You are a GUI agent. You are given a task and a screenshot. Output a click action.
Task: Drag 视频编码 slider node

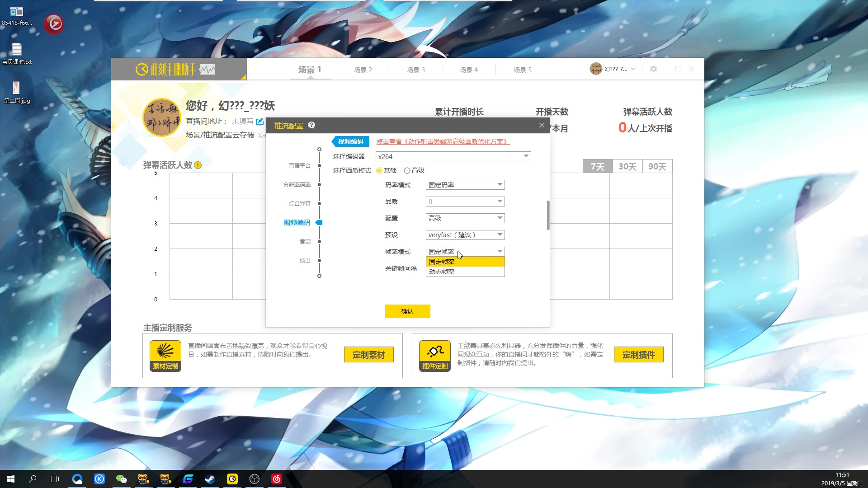click(x=320, y=222)
